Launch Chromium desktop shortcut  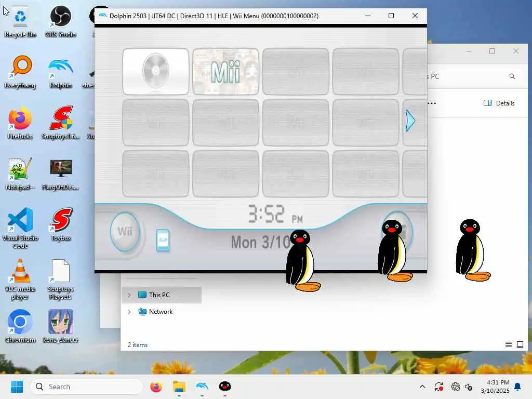pos(20,326)
